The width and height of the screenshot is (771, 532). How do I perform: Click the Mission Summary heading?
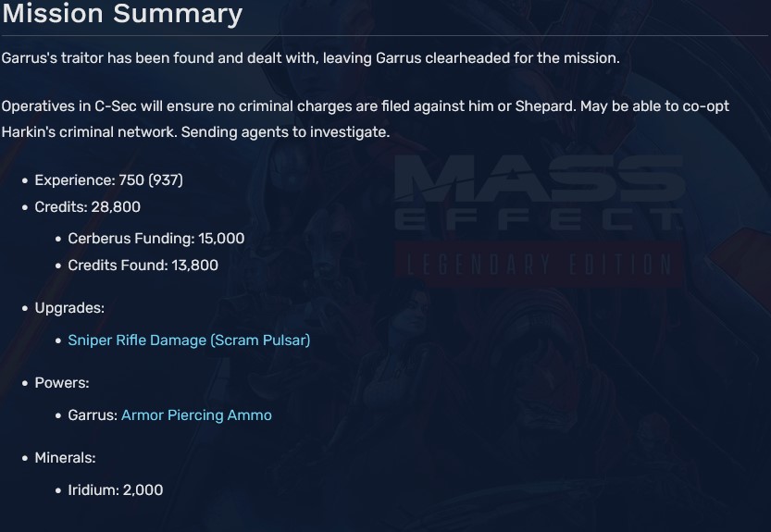click(121, 14)
